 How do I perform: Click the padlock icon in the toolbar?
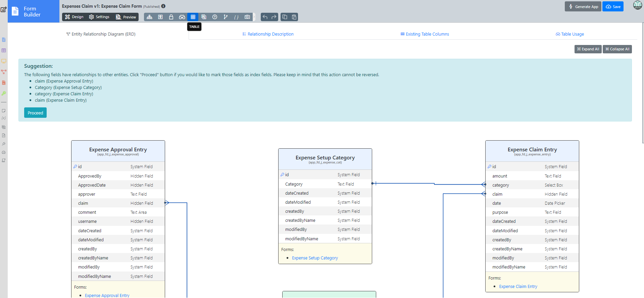pyautogui.click(x=171, y=17)
